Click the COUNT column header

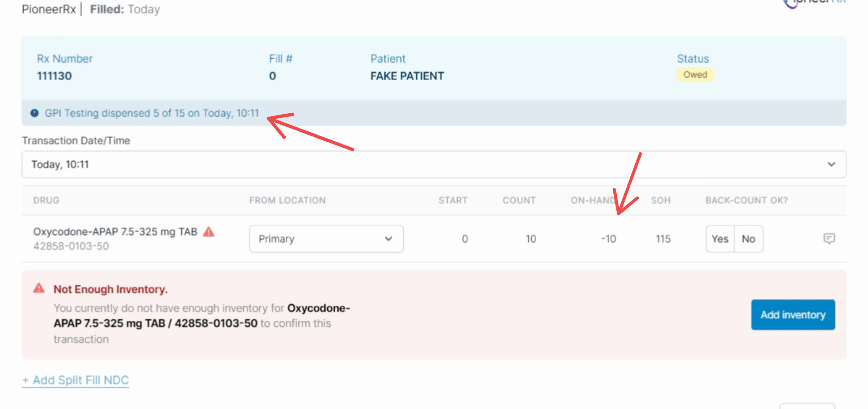click(519, 200)
